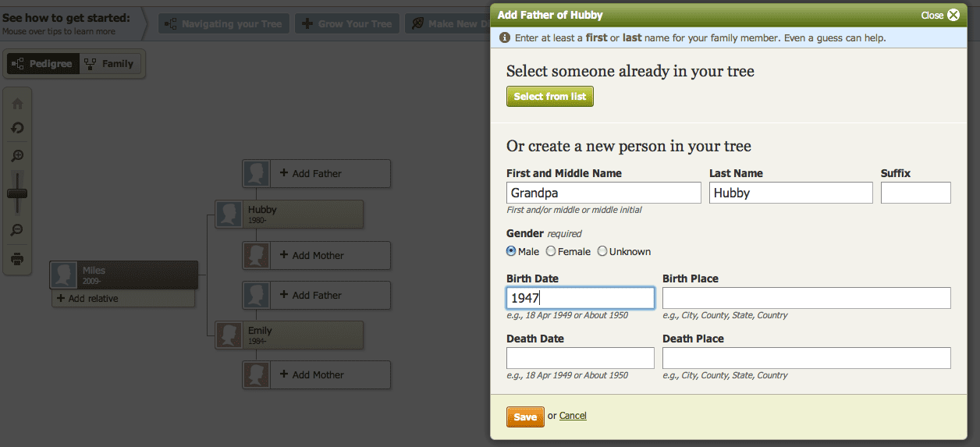This screenshot has width=980, height=447.
Task: Click the zoom out magnifier icon
Action: pos(17,230)
